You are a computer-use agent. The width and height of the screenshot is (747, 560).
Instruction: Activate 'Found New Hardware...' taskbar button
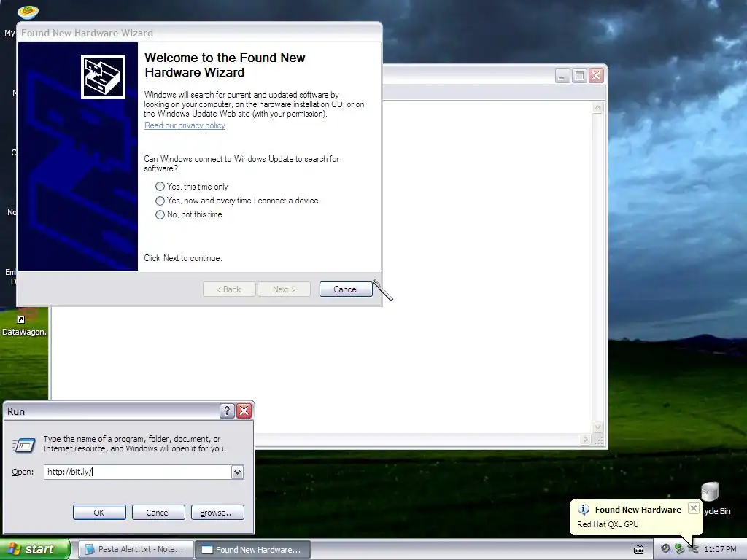pos(252,549)
